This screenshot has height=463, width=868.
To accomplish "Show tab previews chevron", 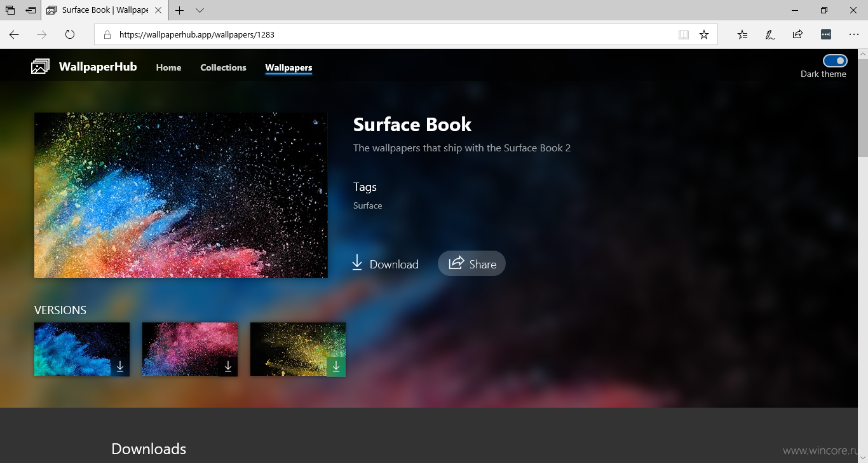I will pos(200,10).
